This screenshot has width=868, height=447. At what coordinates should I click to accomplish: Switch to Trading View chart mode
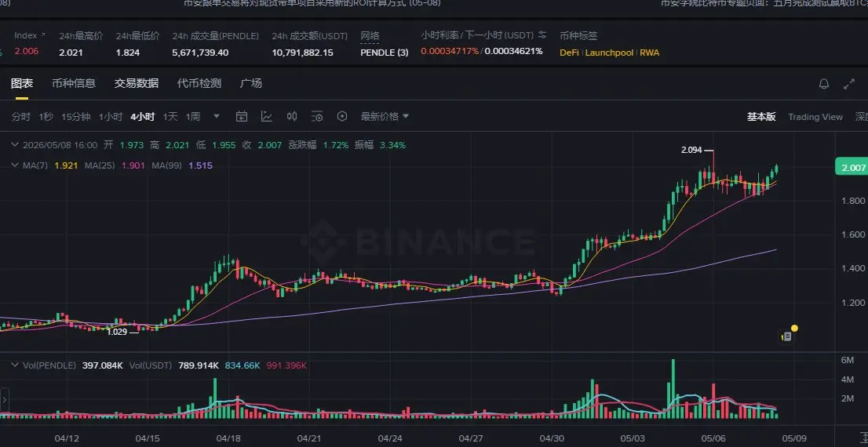(815, 117)
